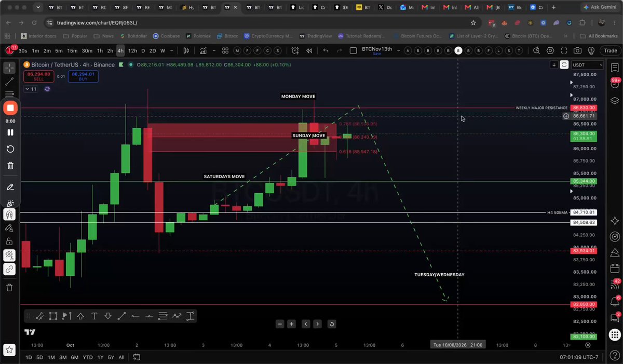The image size is (623, 364).
Task: Delete the recording with the trash icon below restart
Action: coord(10,166)
